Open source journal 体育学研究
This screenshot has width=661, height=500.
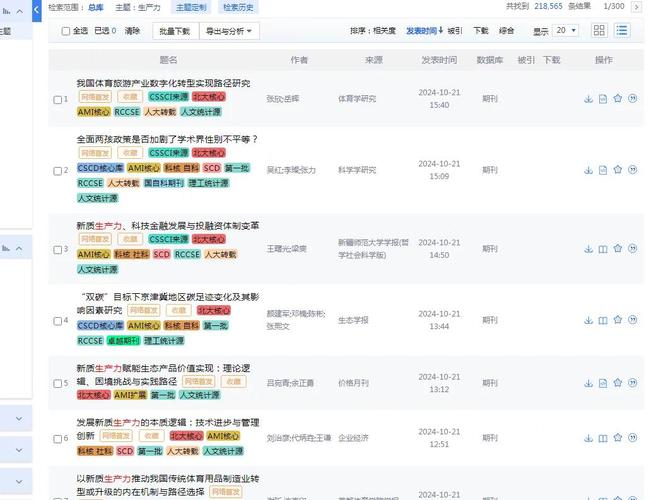pyautogui.click(x=357, y=99)
